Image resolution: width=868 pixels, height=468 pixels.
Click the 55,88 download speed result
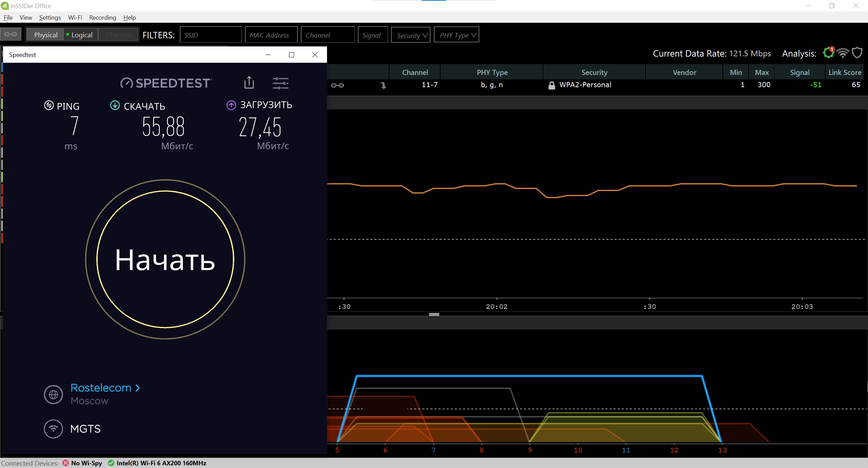tap(163, 127)
